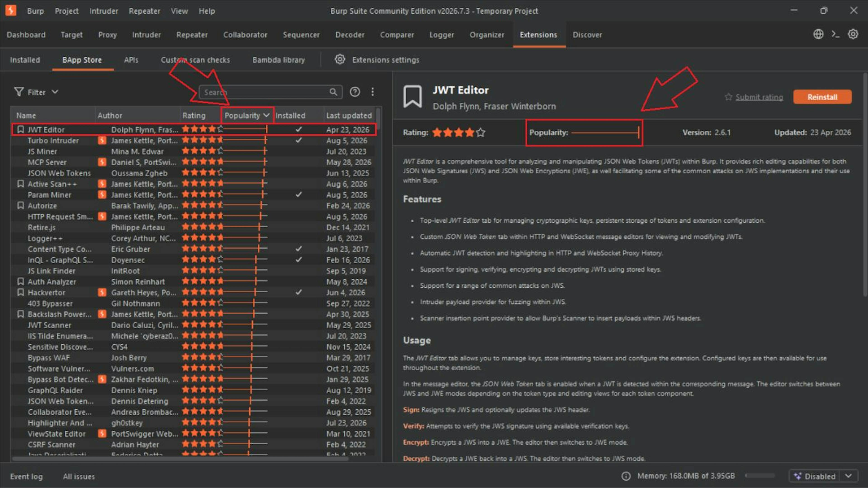This screenshot has height=488, width=868.
Task: Click the Submit rating link
Action: [x=759, y=97]
